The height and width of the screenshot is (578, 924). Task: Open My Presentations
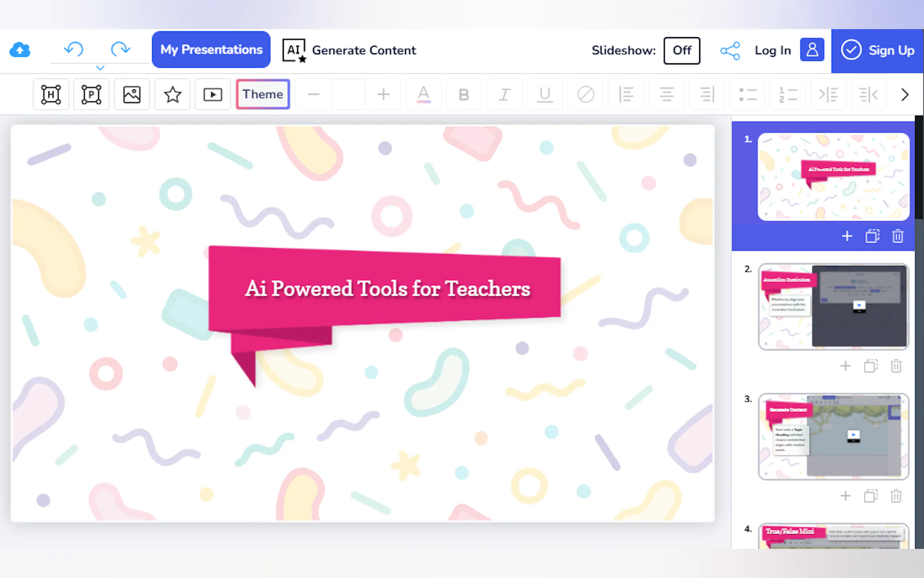click(x=211, y=50)
